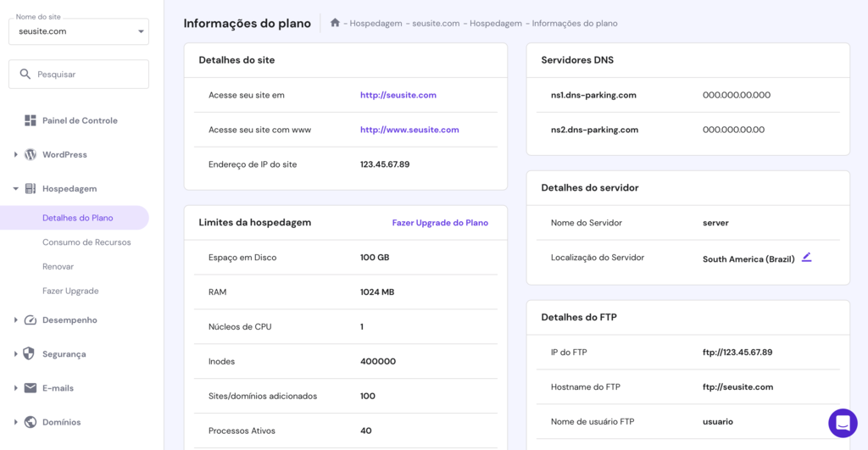Screen dimensions: 868x450
Task: Click the FTP username value usuario
Action: click(718, 421)
